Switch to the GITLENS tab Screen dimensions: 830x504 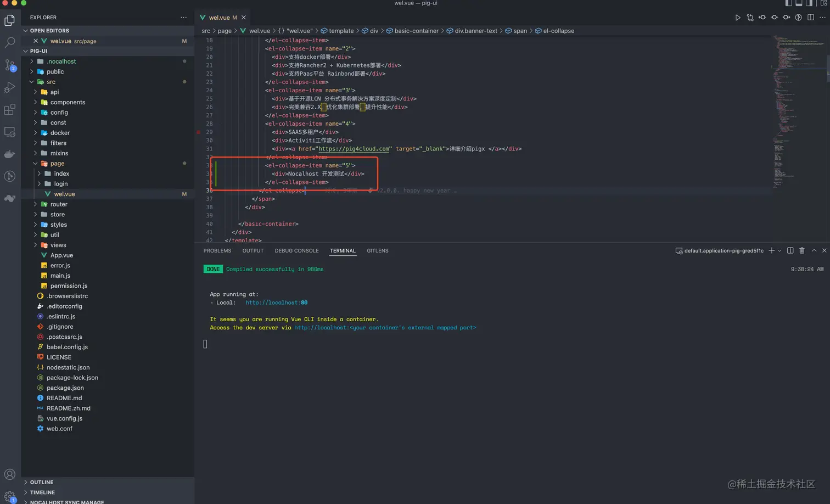pos(378,251)
